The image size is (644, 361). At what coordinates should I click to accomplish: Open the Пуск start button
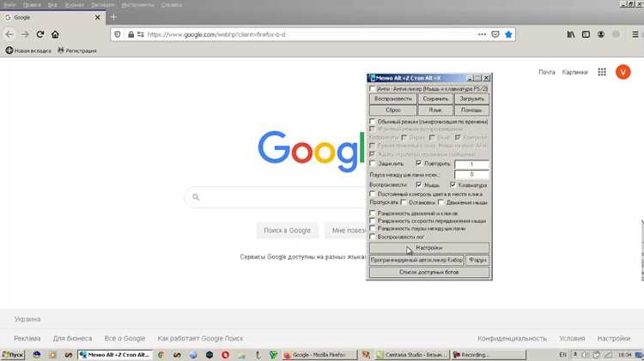coord(13,355)
